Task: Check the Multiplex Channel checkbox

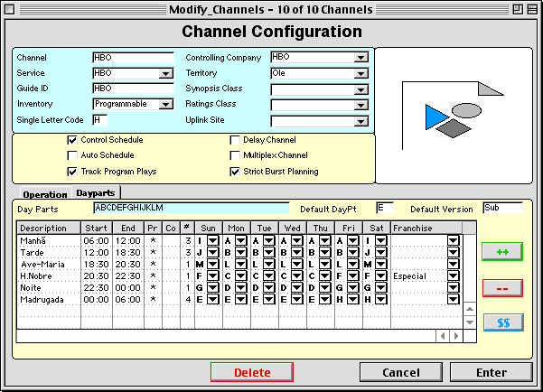Action: [x=235, y=155]
